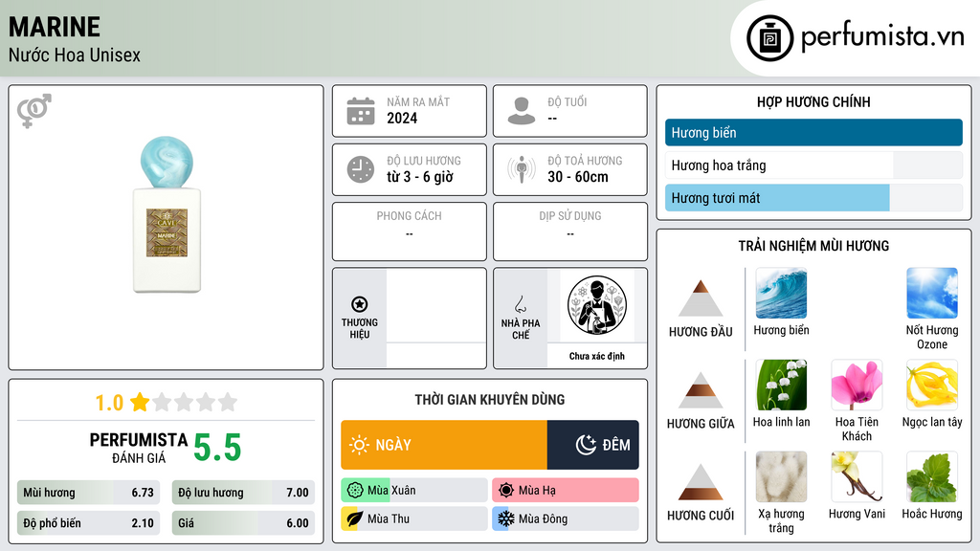Click the Nước Hoa Unisex subtitle
The width and height of the screenshot is (980, 551).
(75, 55)
